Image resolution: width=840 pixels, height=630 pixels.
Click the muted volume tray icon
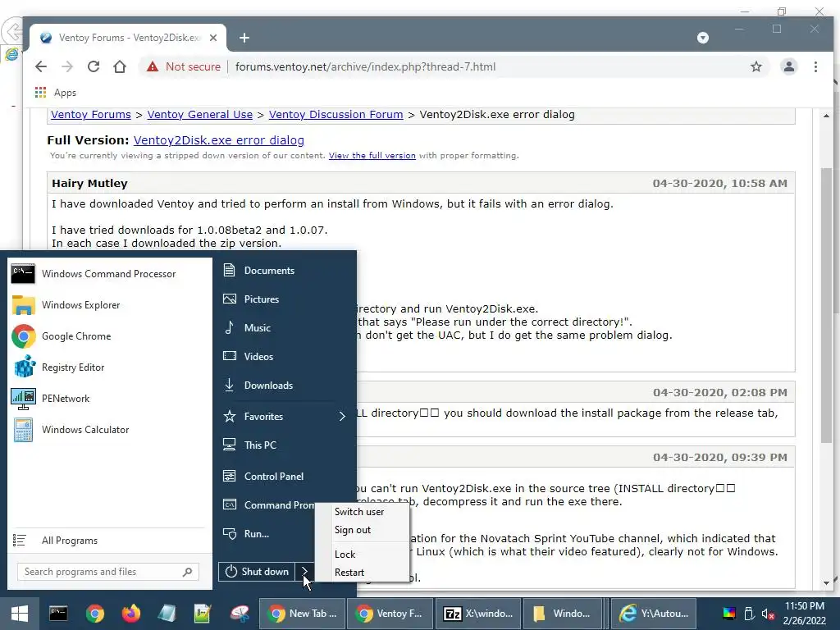point(768,614)
